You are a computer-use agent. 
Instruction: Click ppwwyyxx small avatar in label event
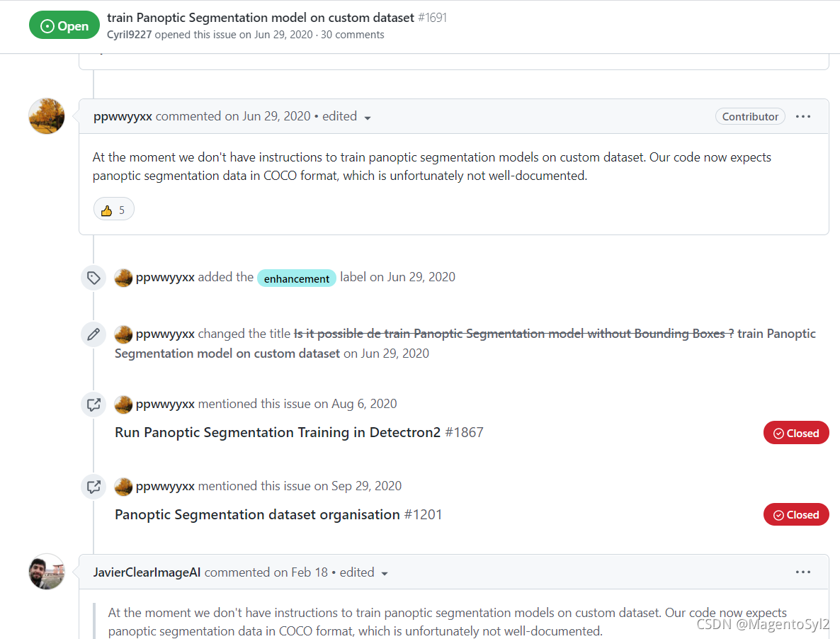click(123, 278)
